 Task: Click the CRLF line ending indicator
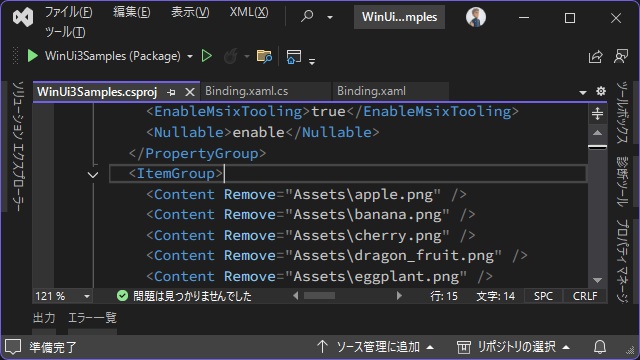click(x=585, y=296)
